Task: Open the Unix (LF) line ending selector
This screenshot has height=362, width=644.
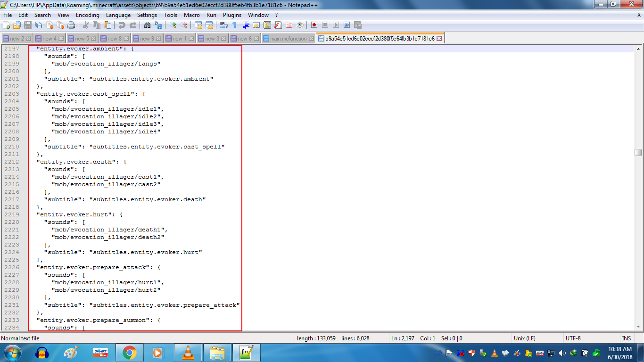Action: pos(524,338)
